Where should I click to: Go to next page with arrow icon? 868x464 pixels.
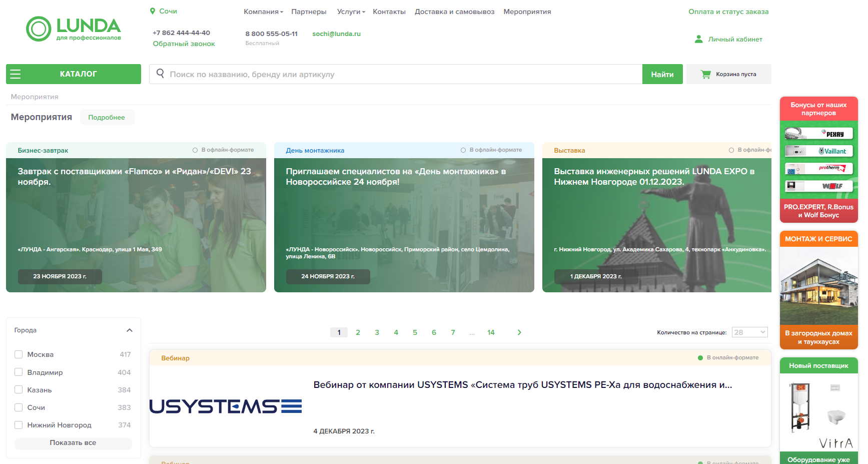[519, 332]
